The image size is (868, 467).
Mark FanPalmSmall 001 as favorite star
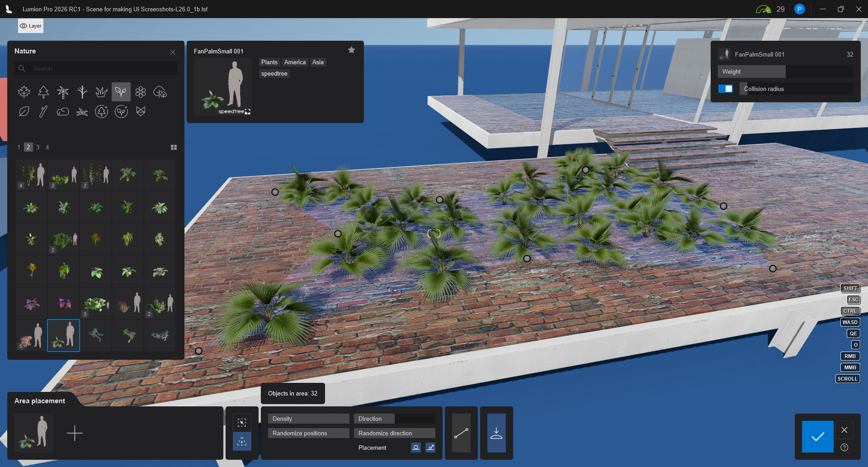[351, 50]
